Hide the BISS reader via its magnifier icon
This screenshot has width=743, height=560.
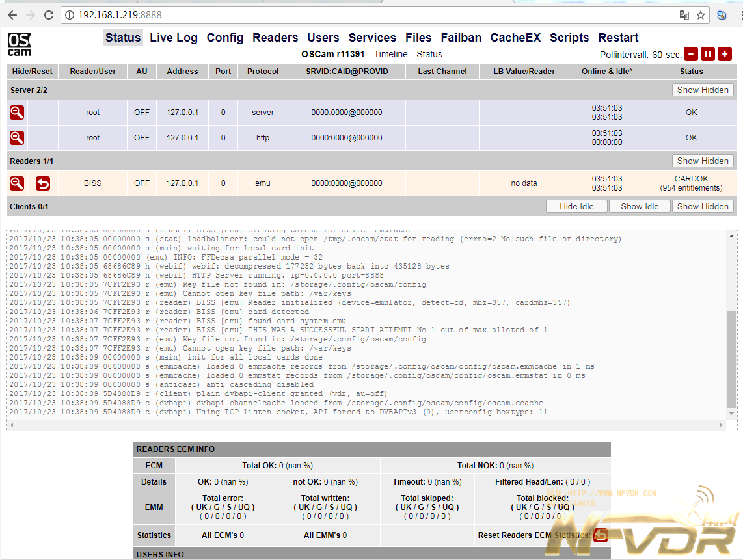tap(17, 183)
